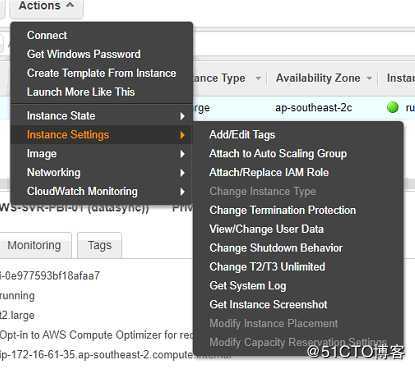Choose Attach to Auto Scaling Group
Screen dimensions: 415x369
[x=278, y=153]
